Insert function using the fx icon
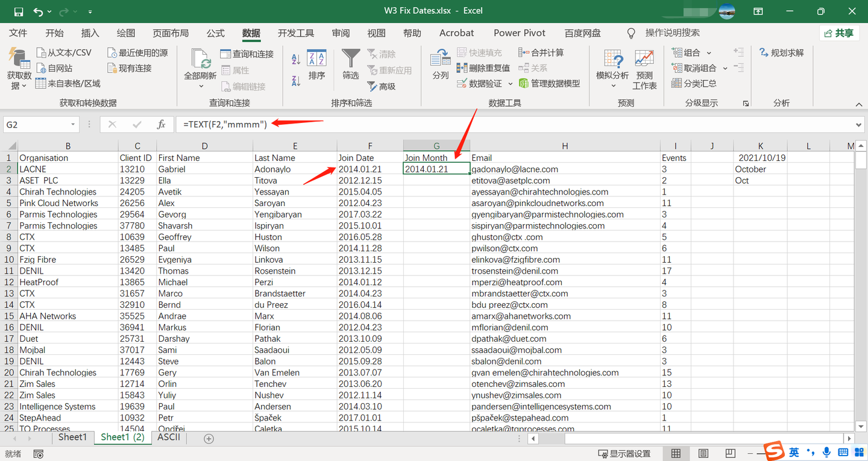The width and height of the screenshot is (868, 461). [161, 125]
